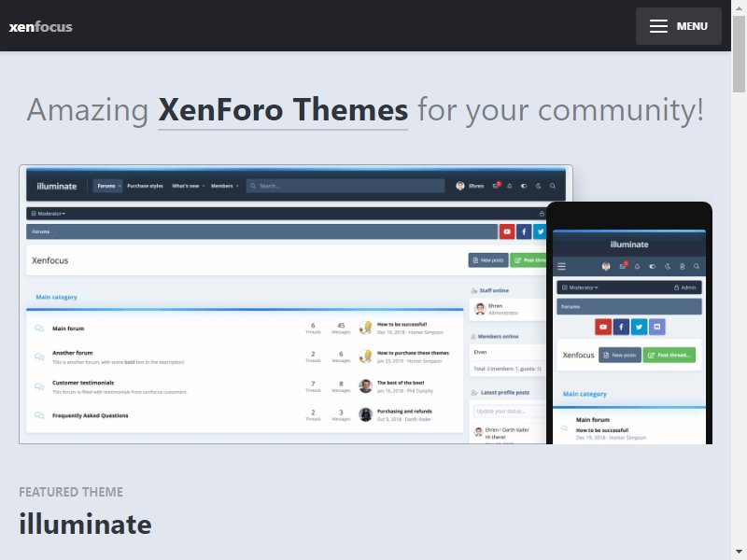Open What's new menu in desktop preview

coord(188,186)
